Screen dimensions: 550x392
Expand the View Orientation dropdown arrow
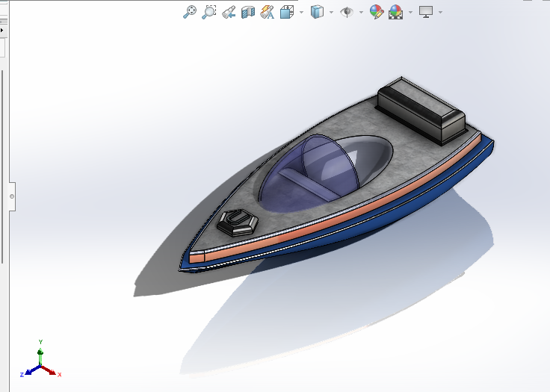(x=302, y=12)
